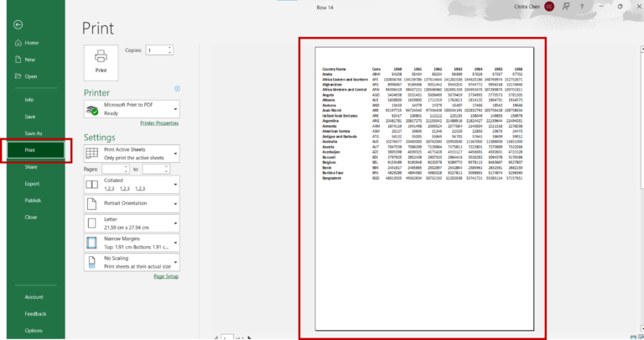Click the large Print button
This screenshot has height=340, width=644.
point(101,62)
